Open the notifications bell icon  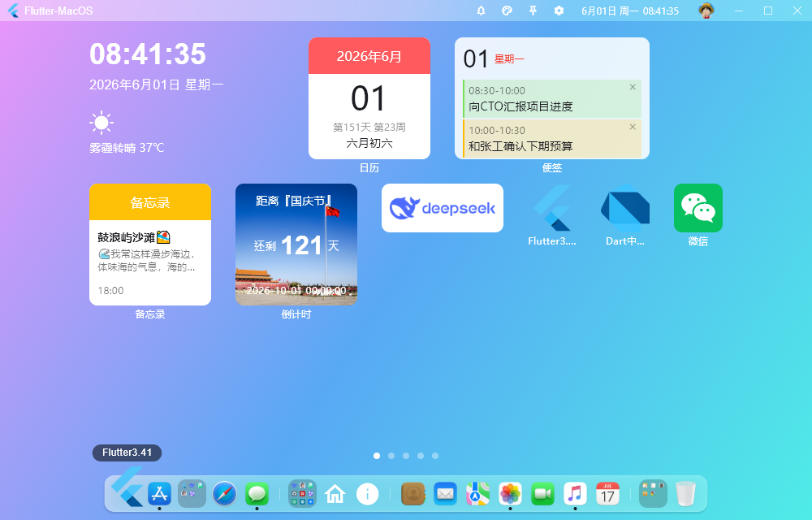point(481,11)
